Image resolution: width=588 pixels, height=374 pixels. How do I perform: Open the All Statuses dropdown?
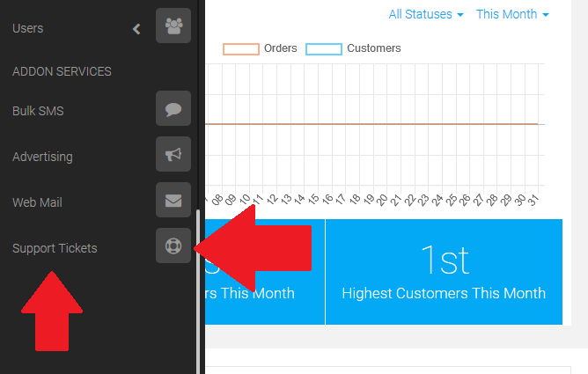[426, 14]
